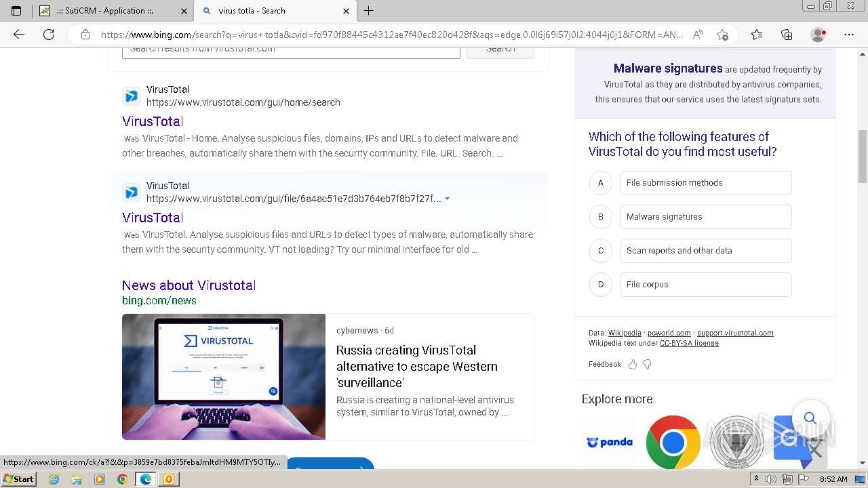Open the poworld.com source link
This screenshot has width=868, height=488.
point(669,333)
